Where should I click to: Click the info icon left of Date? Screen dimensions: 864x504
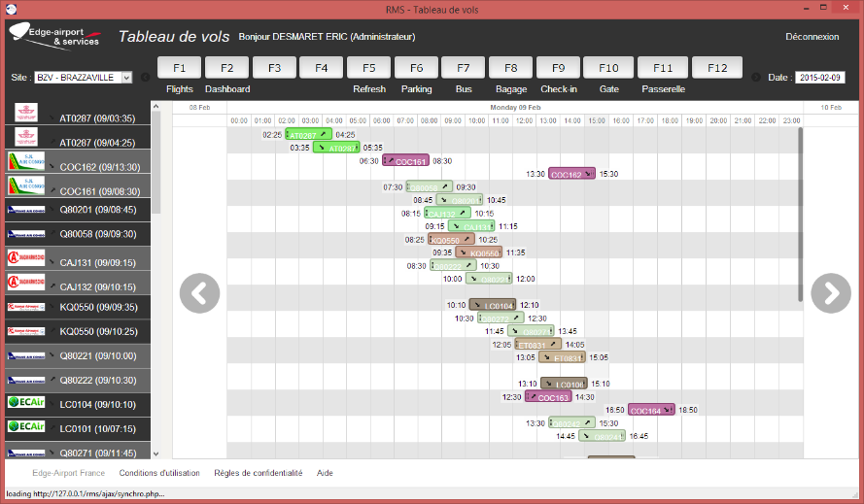[x=754, y=77]
